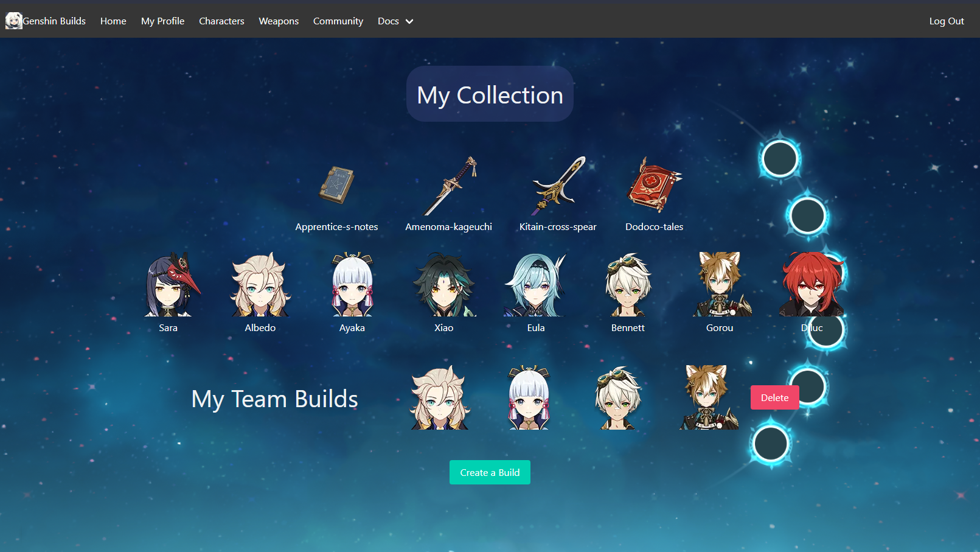
Task: Click the Xiao name label
Action: (444, 327)
